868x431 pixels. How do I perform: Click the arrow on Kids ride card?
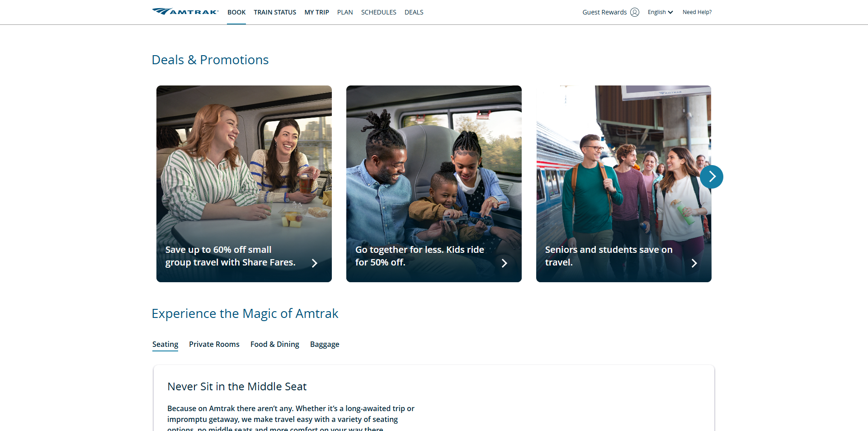coord(505,263)
